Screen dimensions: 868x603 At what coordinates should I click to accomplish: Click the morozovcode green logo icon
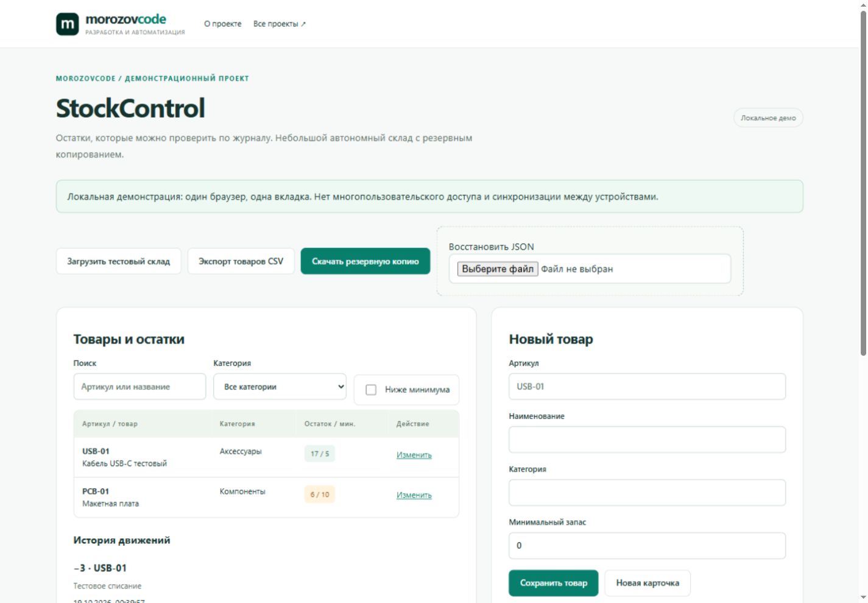point(68,24)
